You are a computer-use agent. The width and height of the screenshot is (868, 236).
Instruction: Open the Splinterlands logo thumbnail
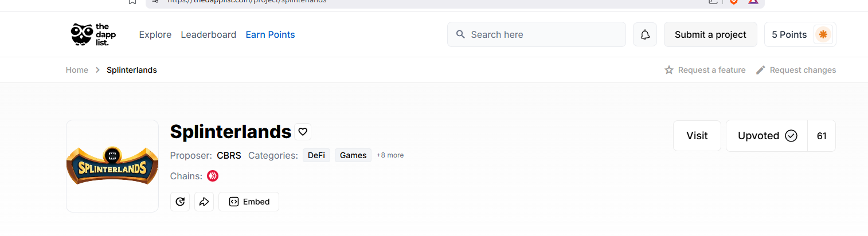pyautogui.click(x=112, y=166)
